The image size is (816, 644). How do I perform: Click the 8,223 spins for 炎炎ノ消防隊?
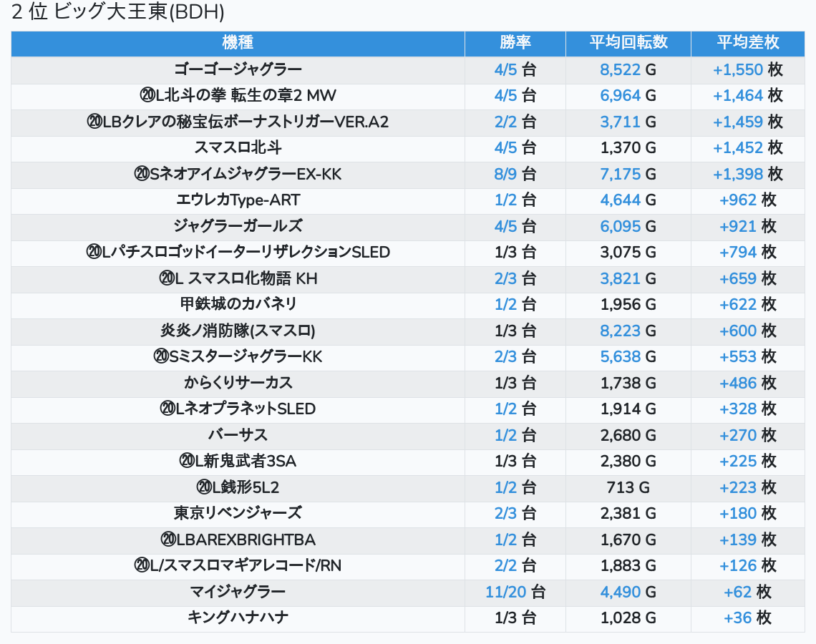(620, 331)
